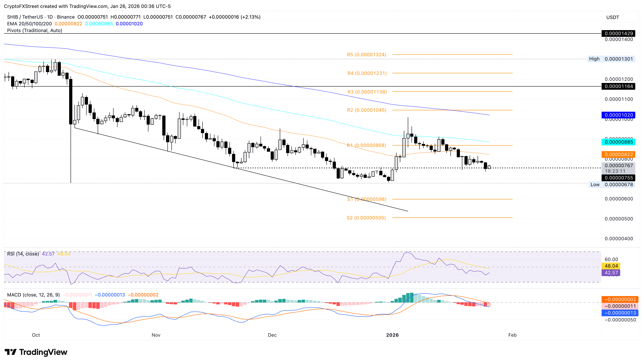Click the SHIB / TetherUS symbol title
This screenshot has width=644, height=364.
click(x=25, y=17)
